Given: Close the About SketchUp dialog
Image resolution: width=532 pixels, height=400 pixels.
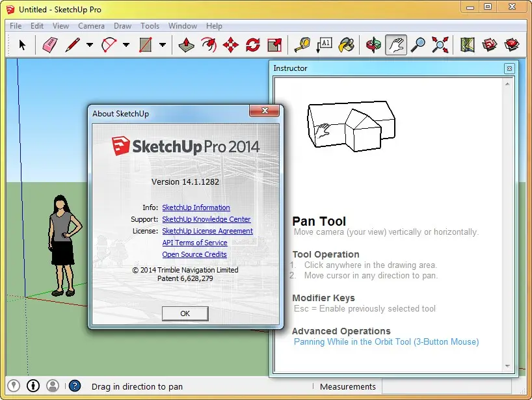Looking at the screenshot, I should pyautogui.click(x=265, y=111).
